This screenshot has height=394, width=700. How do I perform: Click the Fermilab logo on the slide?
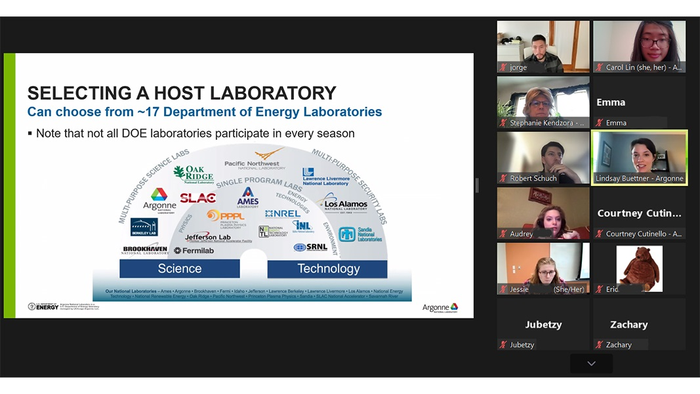click(x=194, y=251)
